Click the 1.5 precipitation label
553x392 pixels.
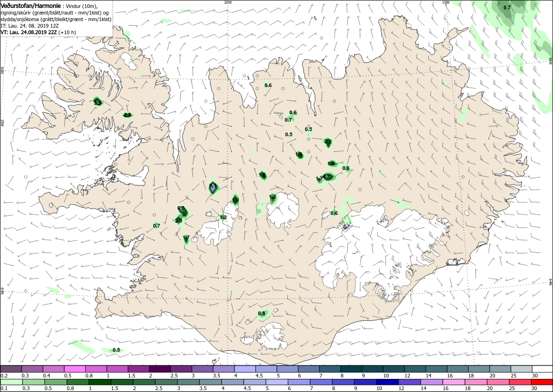pyautogui.click(x=331, y=163)
